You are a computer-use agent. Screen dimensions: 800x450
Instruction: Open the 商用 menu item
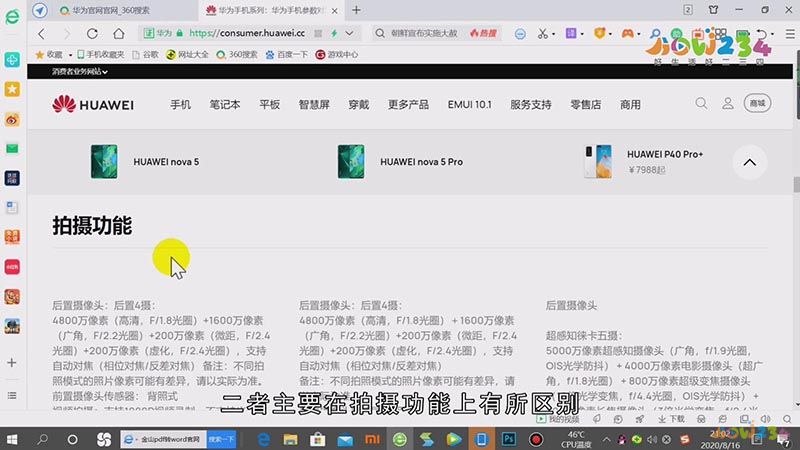(x=630, y=105)
